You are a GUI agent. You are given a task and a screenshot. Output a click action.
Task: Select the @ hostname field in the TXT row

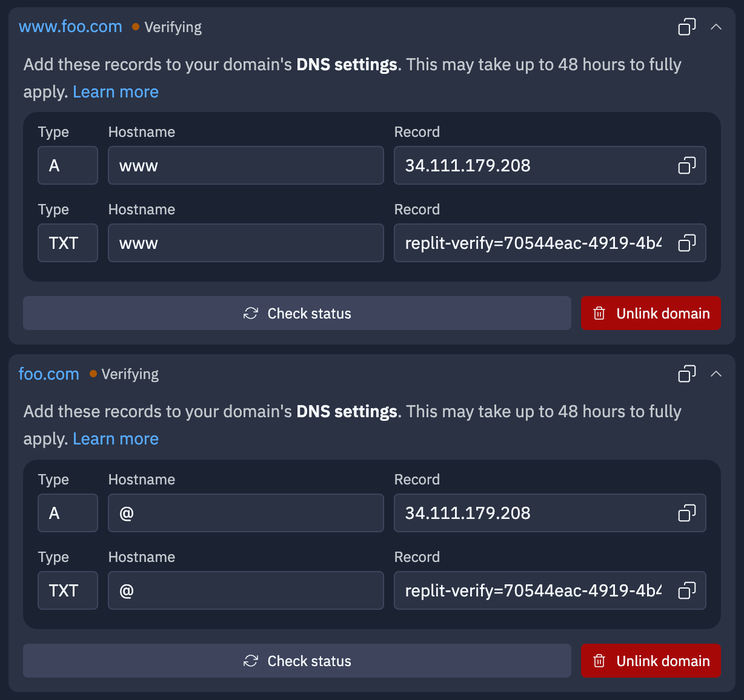pos(246,590)
